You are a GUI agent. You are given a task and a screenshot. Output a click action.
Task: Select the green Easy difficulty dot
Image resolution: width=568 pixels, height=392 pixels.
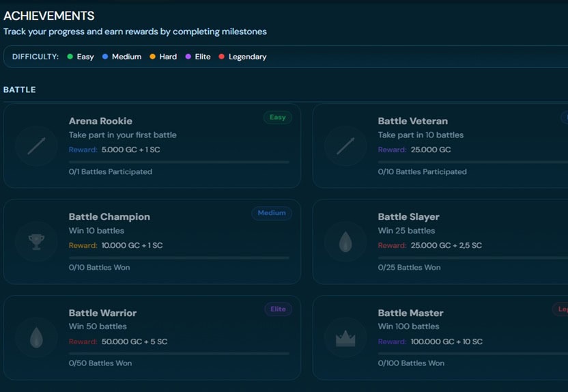click(70, 57)
